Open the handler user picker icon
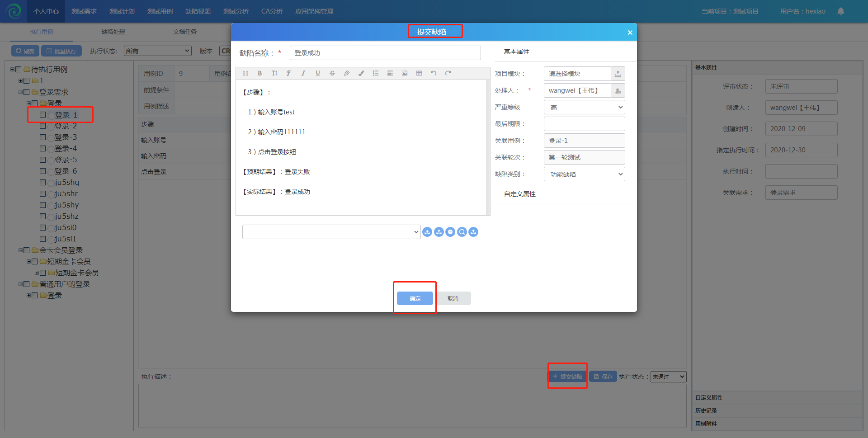Screen dimensions: 868x438 pyautogui.click(x=618, y=90)
